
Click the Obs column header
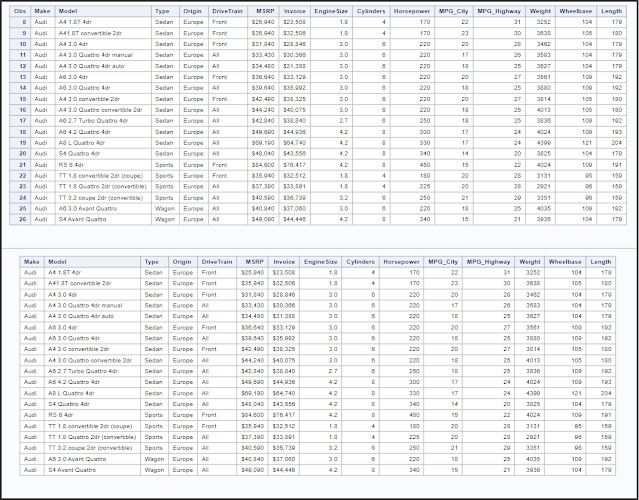[x=20, y=11]
